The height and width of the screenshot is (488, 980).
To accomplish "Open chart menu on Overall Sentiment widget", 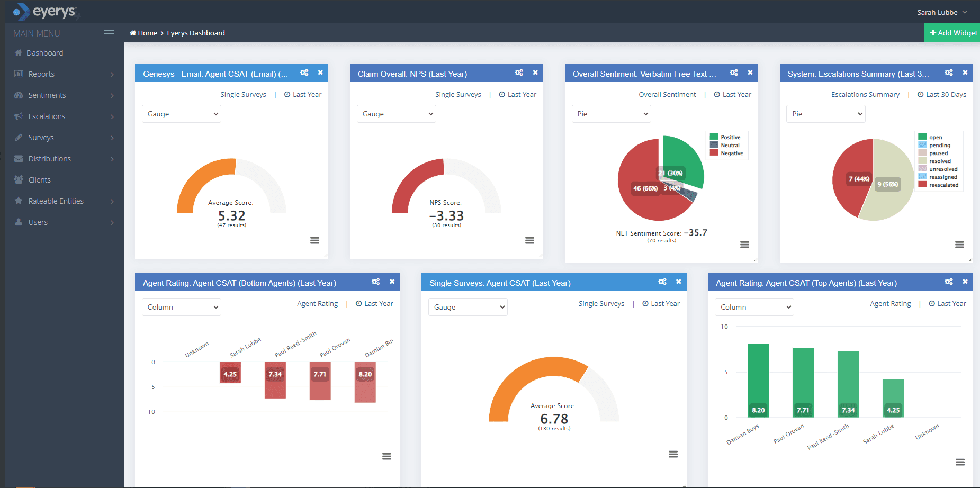I will coord(744,245).
